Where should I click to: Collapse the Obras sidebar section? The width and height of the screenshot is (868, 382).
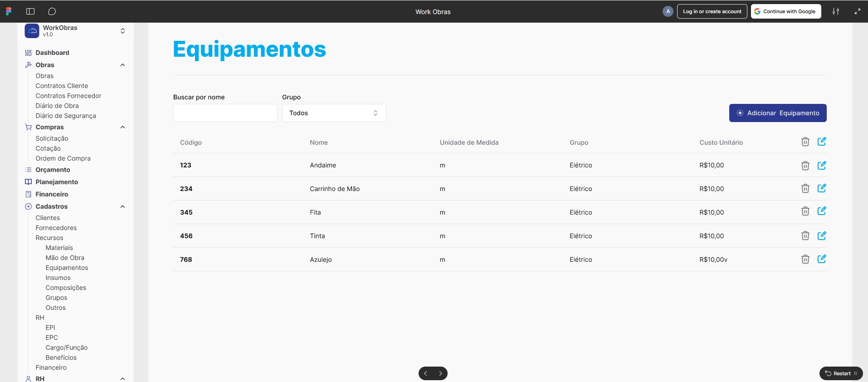pos(122,65)
